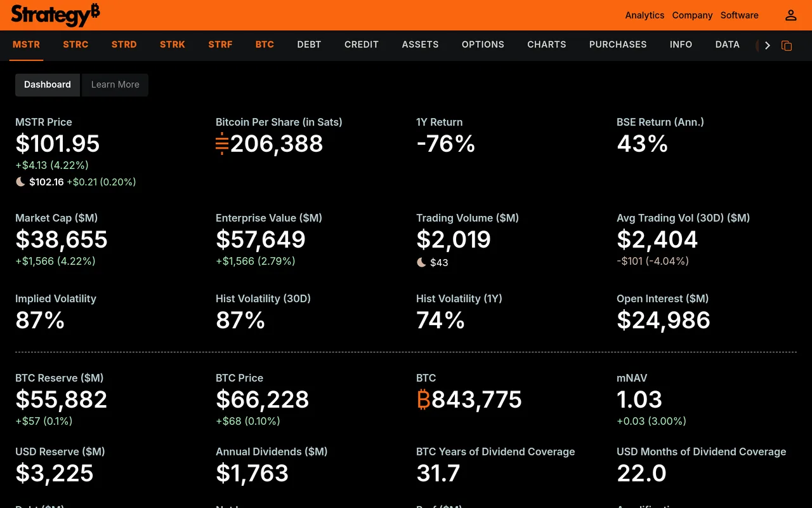
Task: Click the Market Cap value $38,655
Action: click(62, 240)
